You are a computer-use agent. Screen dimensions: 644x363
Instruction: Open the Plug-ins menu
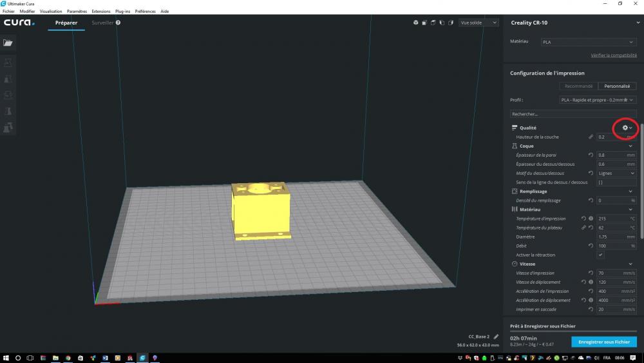click(122, 11)
